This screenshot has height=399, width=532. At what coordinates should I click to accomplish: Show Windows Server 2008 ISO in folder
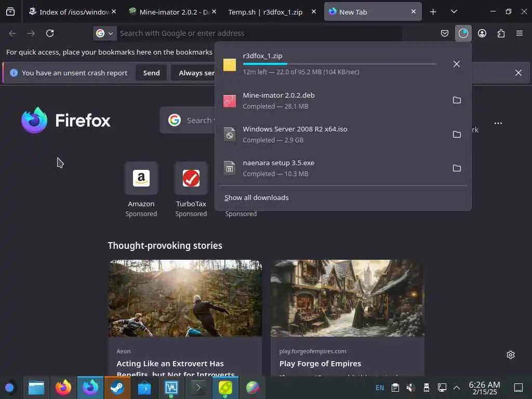pyautogui.click(x=457, y=135)
